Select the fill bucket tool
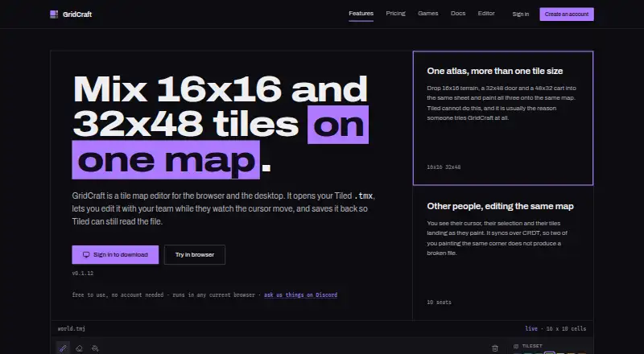Viewport: 644px width, 354px height. [95, 348]
